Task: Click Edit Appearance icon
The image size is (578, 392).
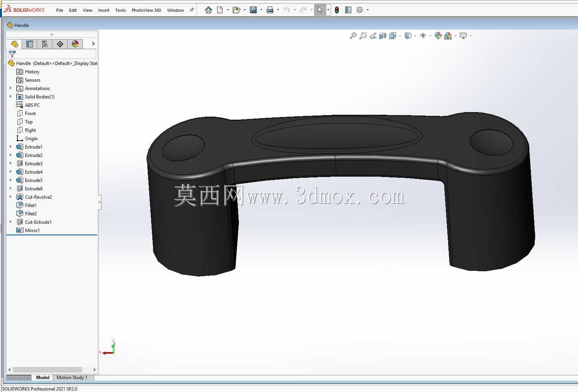Action: (438, 36)
